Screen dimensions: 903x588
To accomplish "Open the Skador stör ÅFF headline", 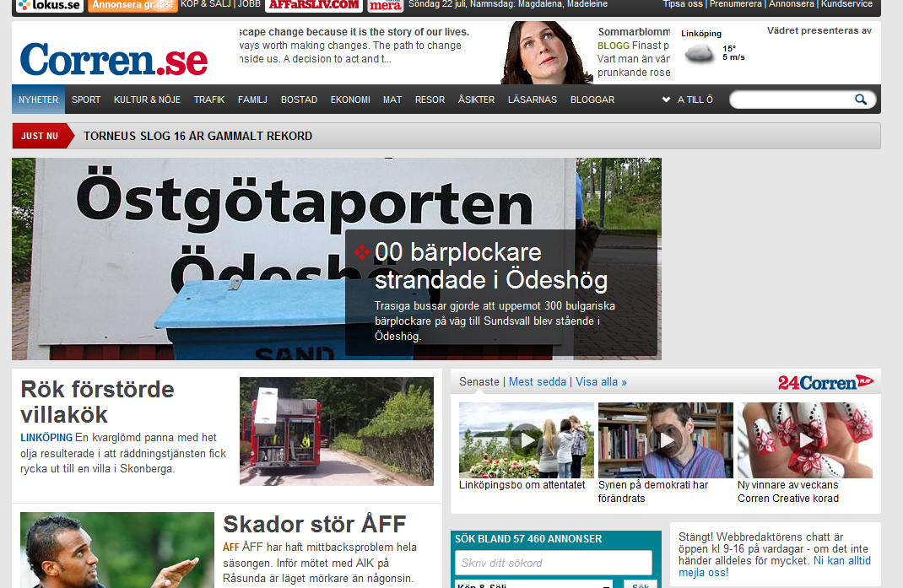I will pos(315,524).
